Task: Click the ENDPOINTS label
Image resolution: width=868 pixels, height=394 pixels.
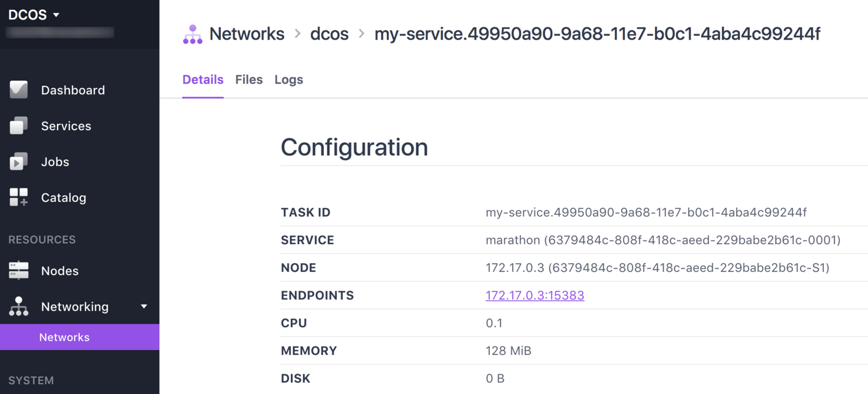Action: [x=317, y=295]
